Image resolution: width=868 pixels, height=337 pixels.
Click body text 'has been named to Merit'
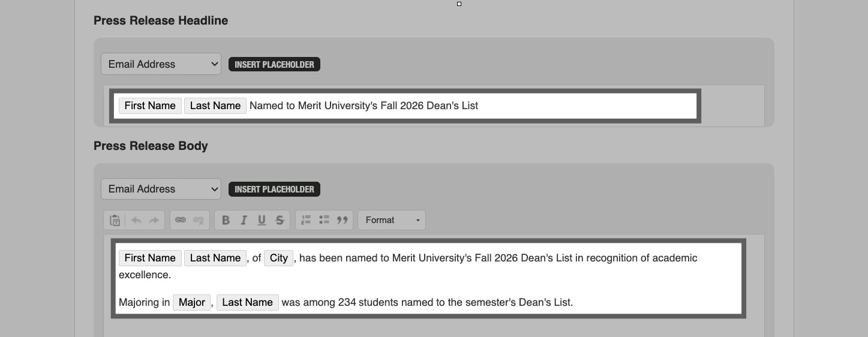(358, 258)
